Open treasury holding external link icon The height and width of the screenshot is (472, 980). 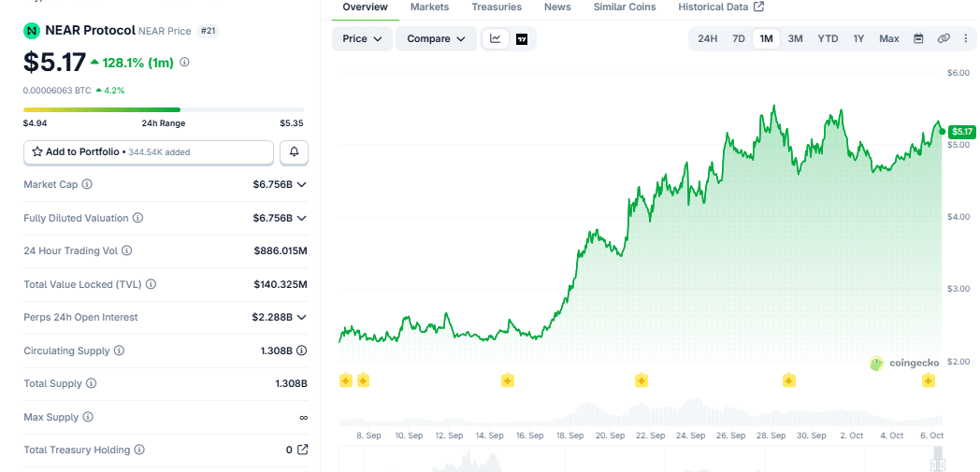coord(302,450)
